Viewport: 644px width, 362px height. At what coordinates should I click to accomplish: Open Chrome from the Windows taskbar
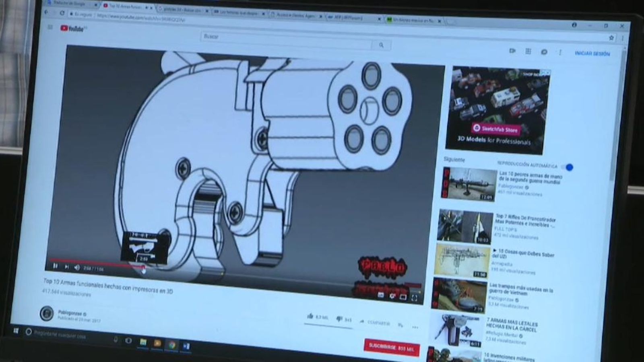point(172,344)
